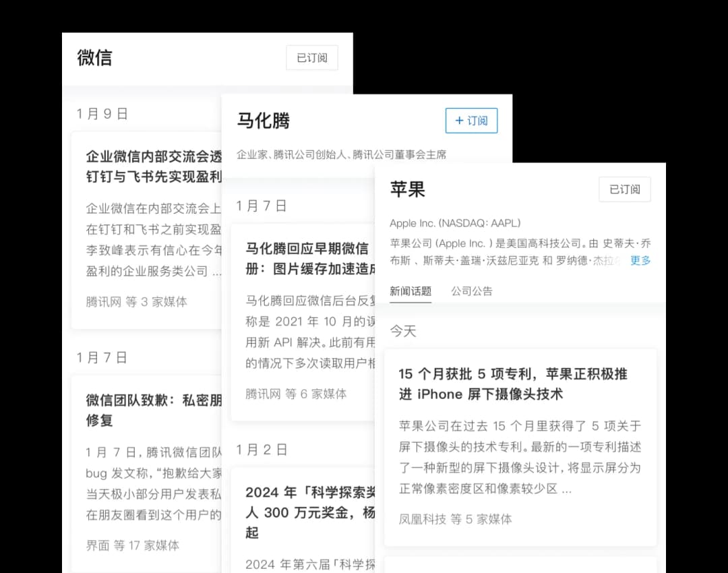Open the 企业微信内部交流会 article headline
728x573 pixels.
[x=154, y=167]
